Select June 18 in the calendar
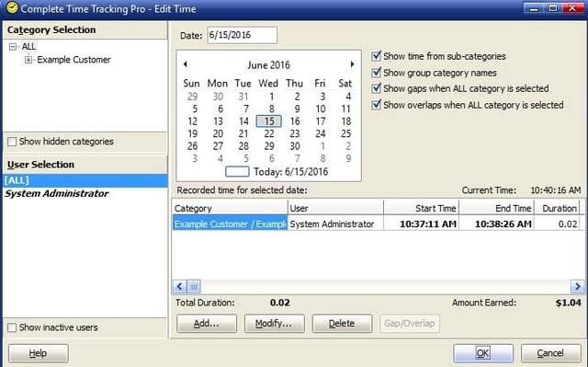588x367 pixels. (346, 121)
